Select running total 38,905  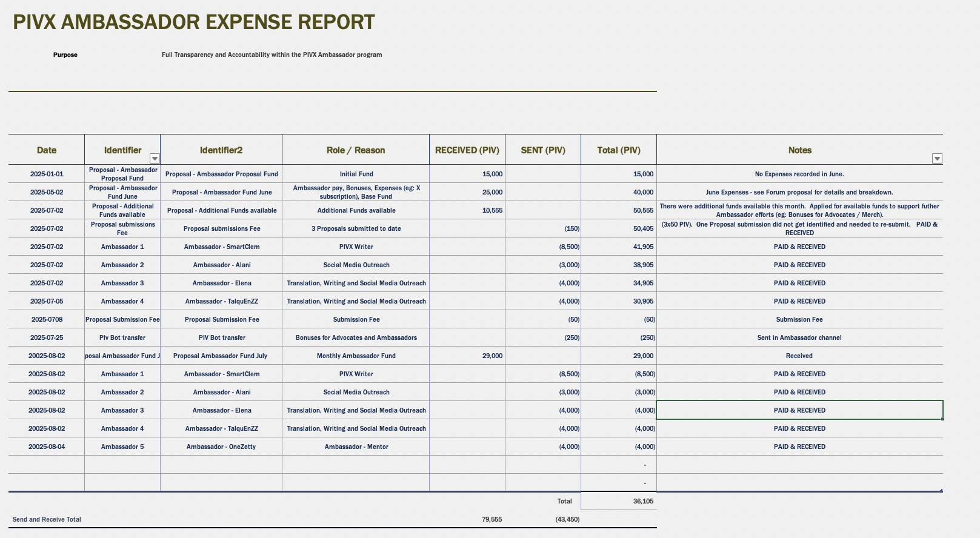tap(619, 265)
